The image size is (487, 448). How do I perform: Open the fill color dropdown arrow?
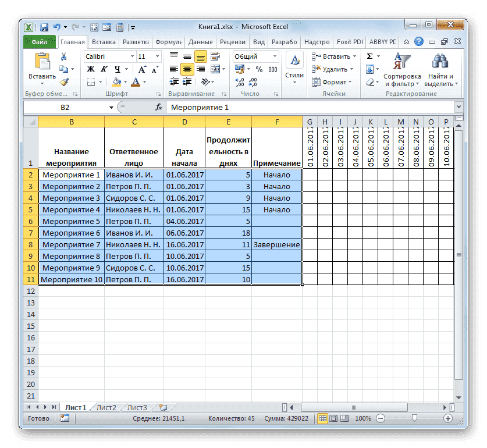pos(125,82)
